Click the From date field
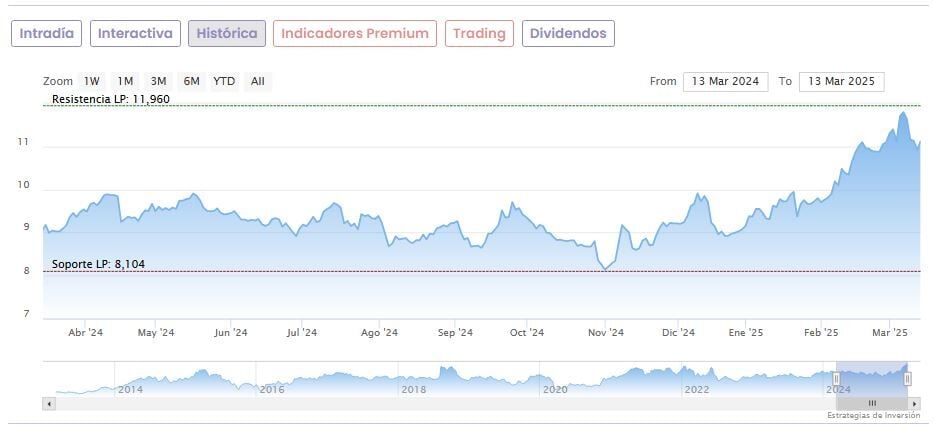The height and width of the screenshot is (432, 935). (x=725, y=81)
